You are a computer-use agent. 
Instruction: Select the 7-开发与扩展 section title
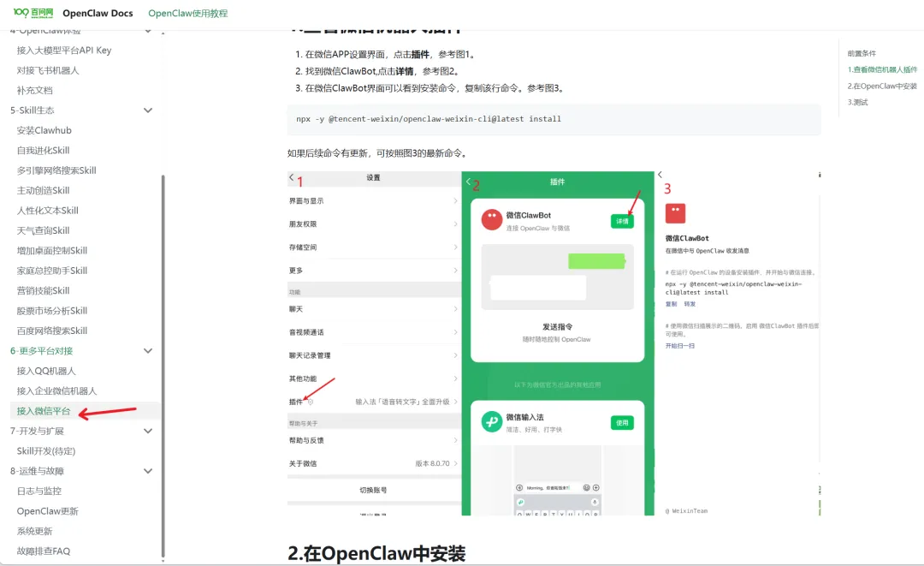click(x=37, y=431)
